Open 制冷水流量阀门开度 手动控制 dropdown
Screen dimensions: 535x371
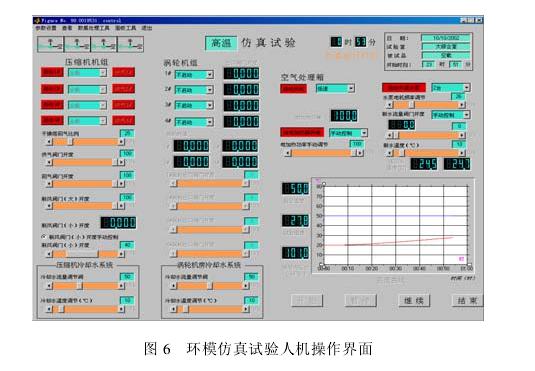tap(451, 115)
